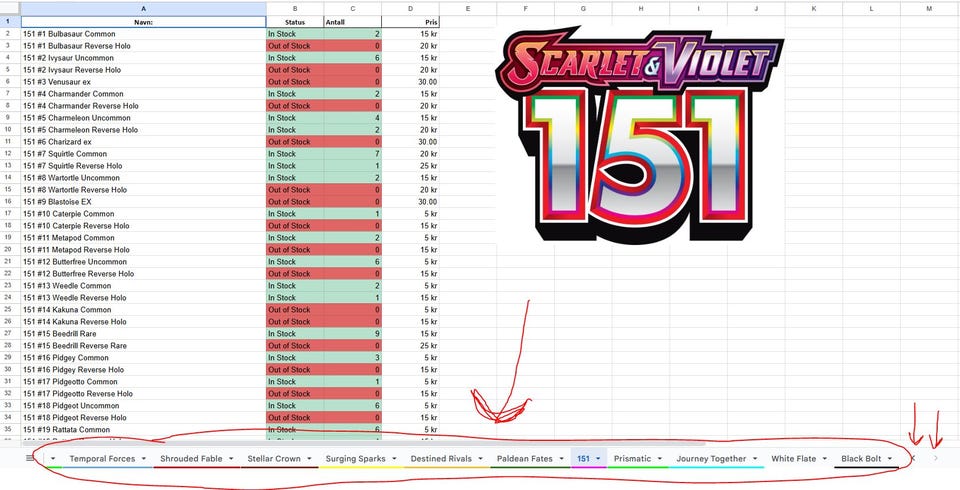Viewport: 960px width, 490px height.
Task: Select column D header
Action: tap(410, 9)
